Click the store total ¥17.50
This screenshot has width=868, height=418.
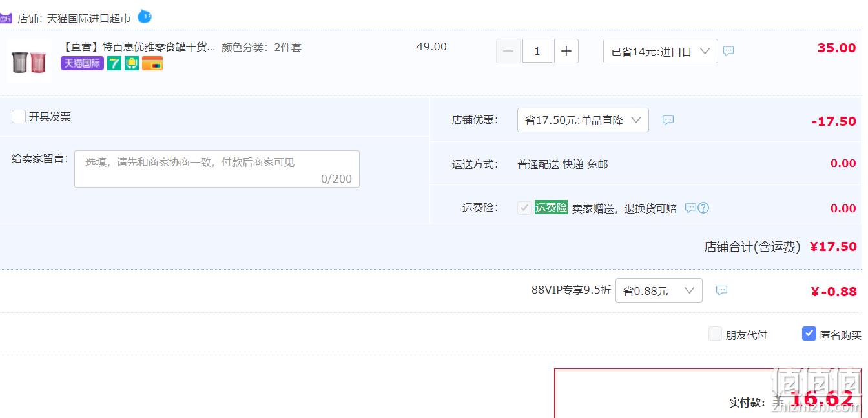tap(833, 246)
